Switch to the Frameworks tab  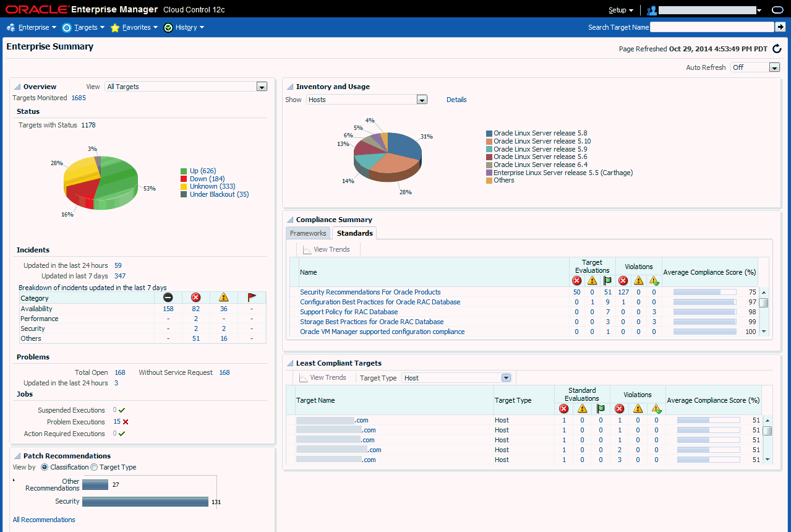tap(308, 233)
